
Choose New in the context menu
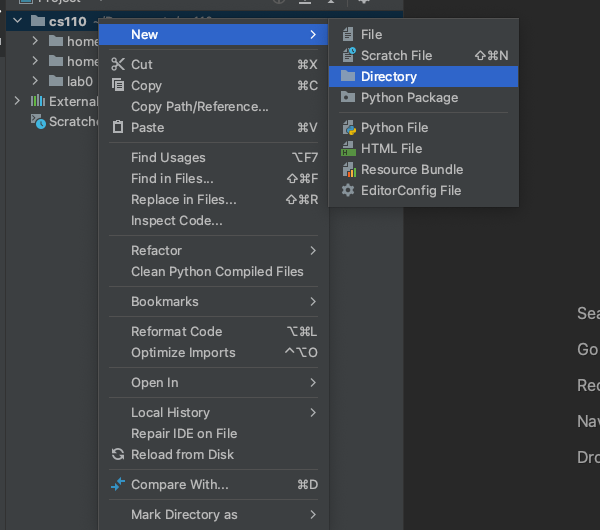point(213,34)
